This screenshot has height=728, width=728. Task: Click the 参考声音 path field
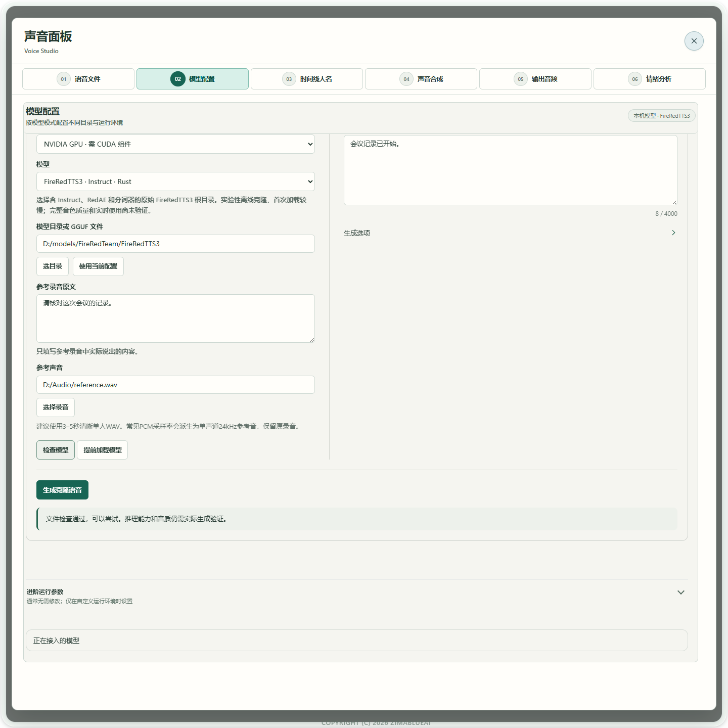pyautogui.click(x=175, y=385)
